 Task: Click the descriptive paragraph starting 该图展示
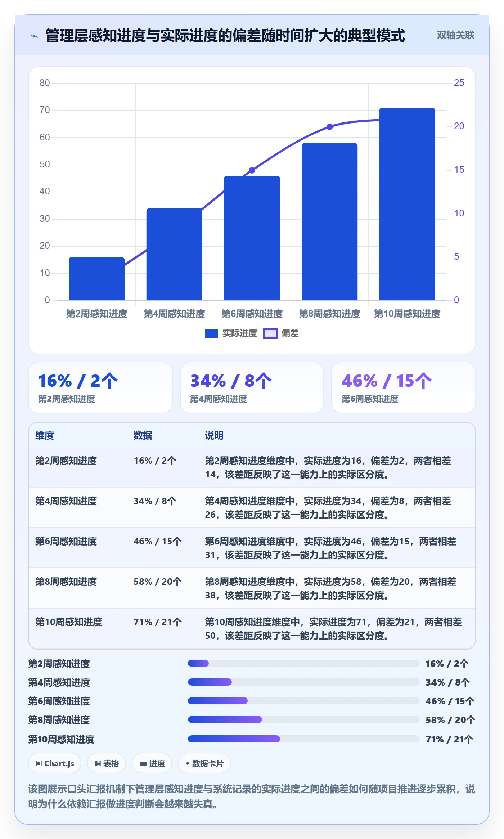click(252, 796)
